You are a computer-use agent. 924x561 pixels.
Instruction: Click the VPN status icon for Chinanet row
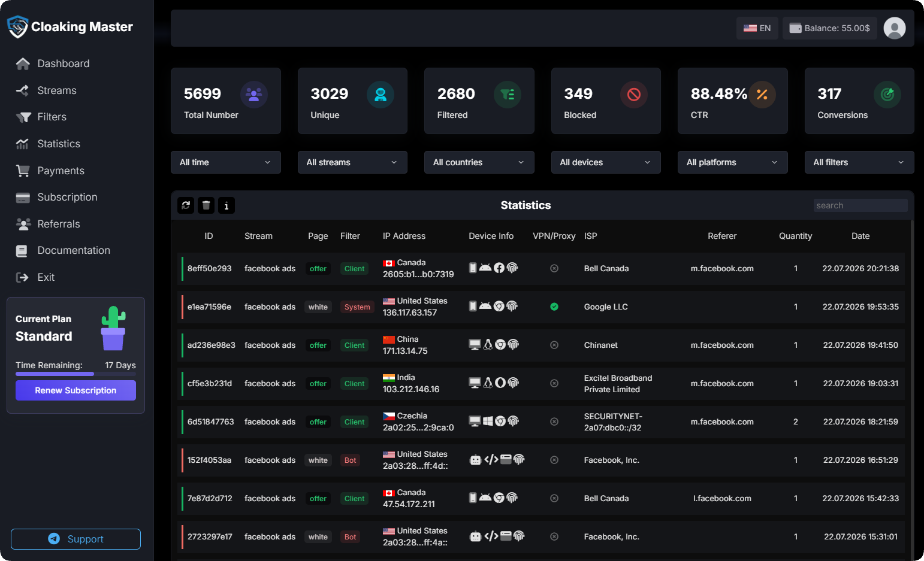[554, 345]
